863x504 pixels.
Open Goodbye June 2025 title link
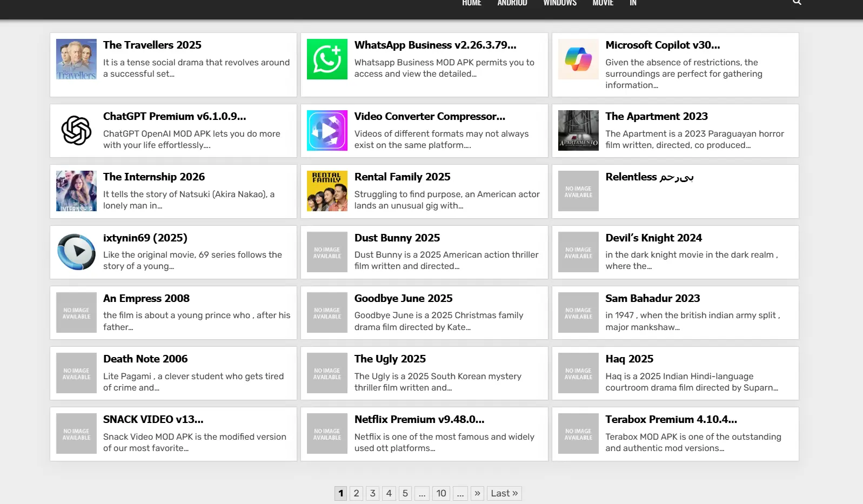[x=403, y=298]
